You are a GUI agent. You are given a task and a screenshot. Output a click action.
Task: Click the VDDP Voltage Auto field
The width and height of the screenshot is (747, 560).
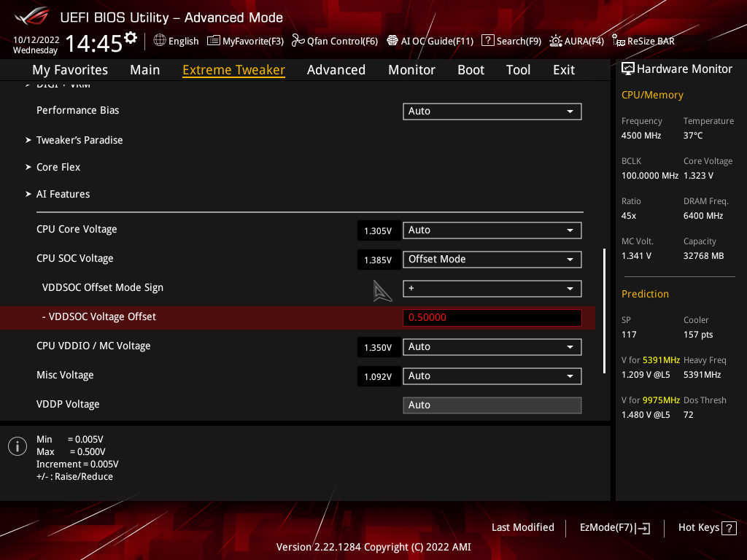(x=492, y=405)
